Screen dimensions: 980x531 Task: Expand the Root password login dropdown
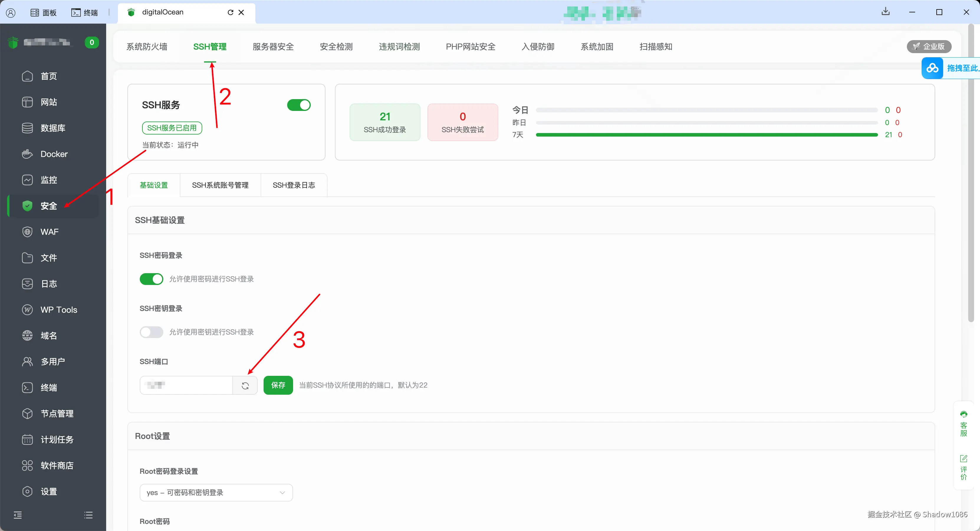216,493
